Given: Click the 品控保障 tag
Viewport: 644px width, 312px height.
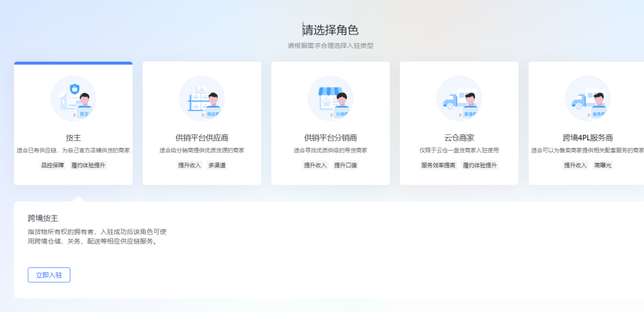Looking at the screenshot, I should coord(52,165).
